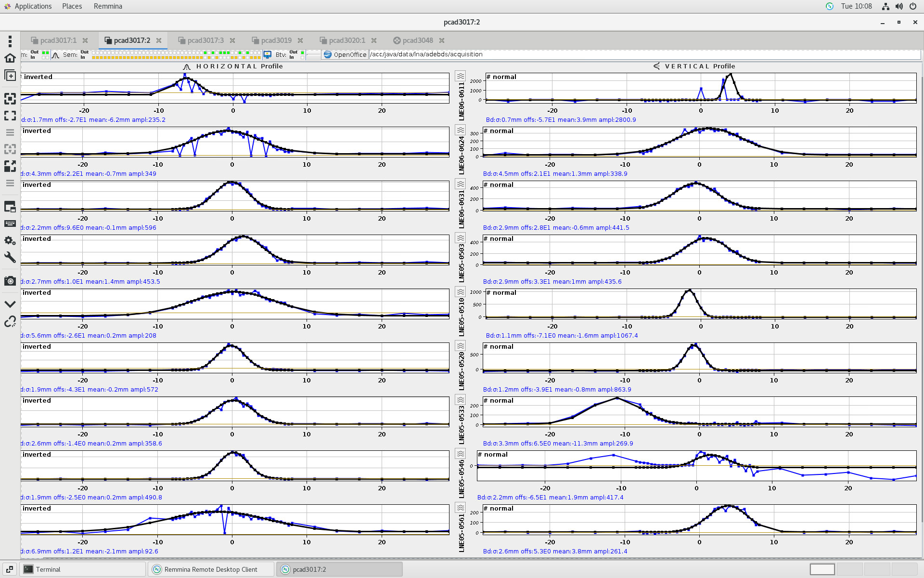Expand the LNE06-0611 profile chevron
Viewport: 924px width, 578px height.
pyautogui.click(x=461, y=76)
